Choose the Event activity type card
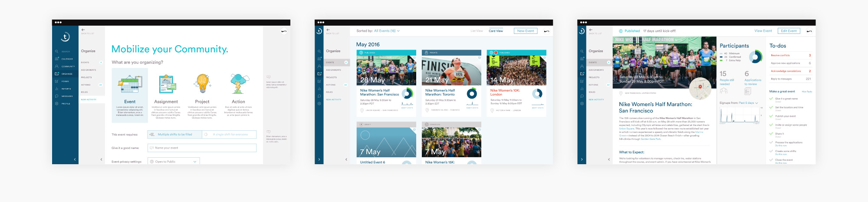The height and width of the screenshot is (202, 868). click(x=130, y=95)
